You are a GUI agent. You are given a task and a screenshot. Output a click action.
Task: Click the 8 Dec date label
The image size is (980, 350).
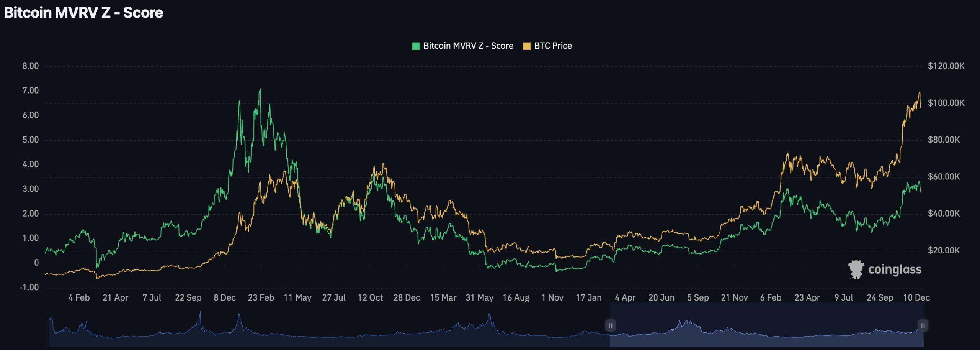pos(224,298)
